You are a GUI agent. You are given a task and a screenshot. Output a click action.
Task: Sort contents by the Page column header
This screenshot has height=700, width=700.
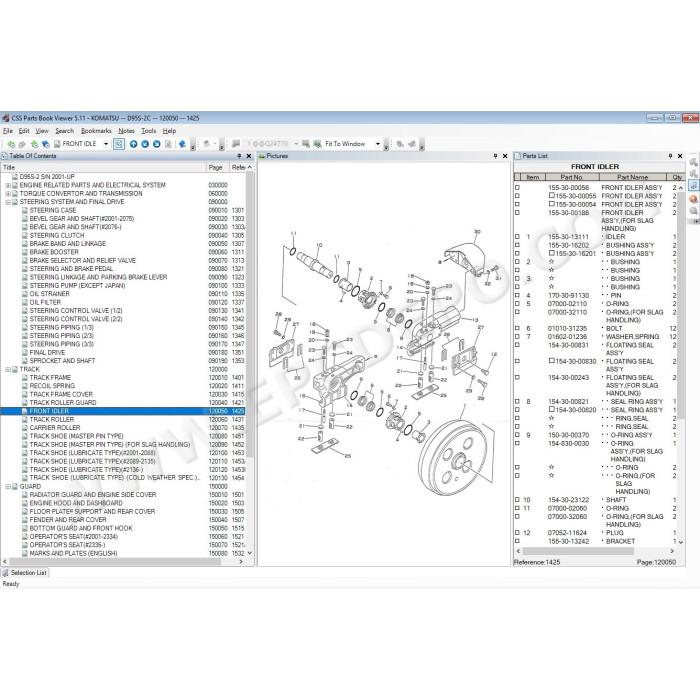click(x=217, y=167)
